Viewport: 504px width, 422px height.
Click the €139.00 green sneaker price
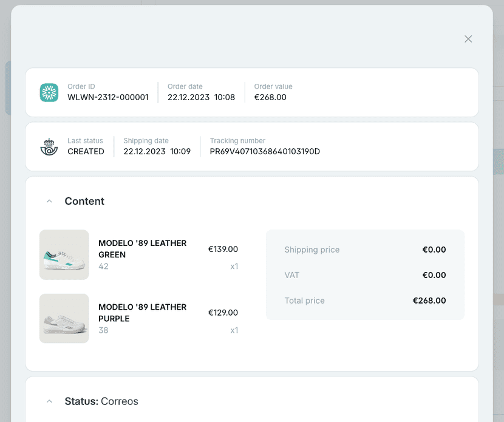(223, 249)
